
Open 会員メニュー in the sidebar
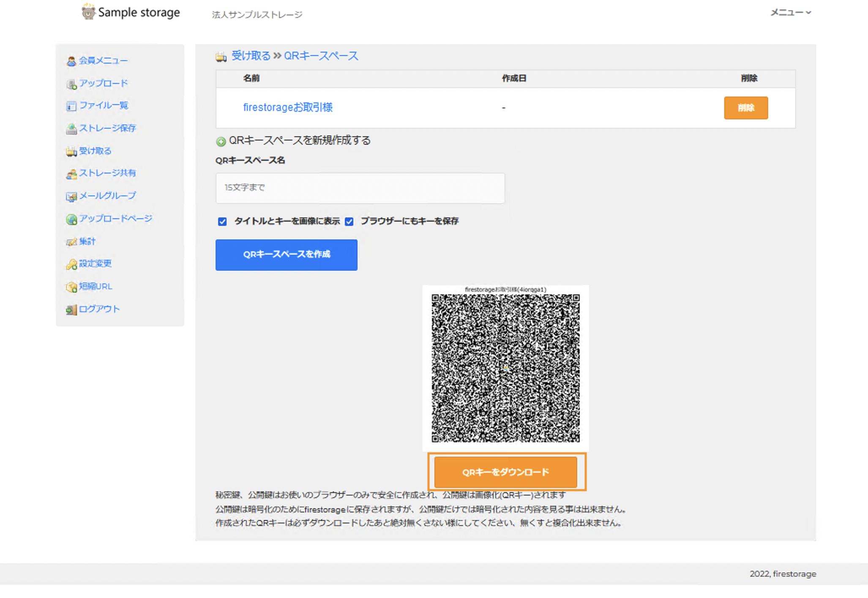pos(103,60)
